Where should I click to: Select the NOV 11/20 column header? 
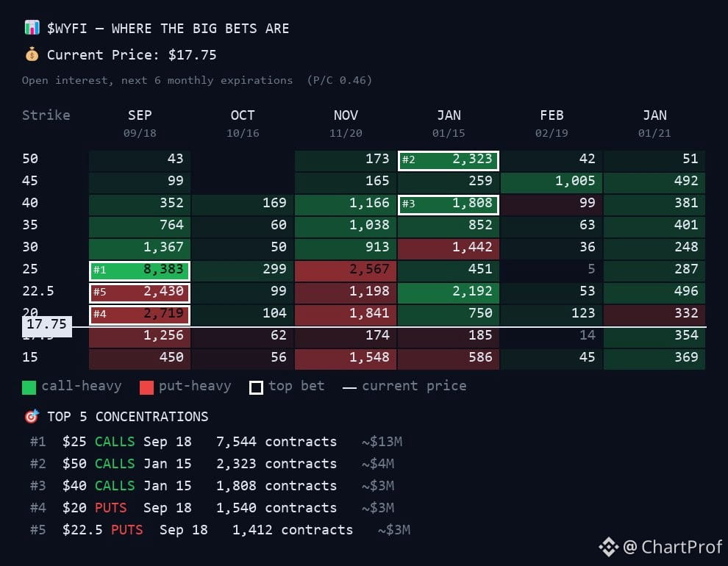(x=346, y=123)
